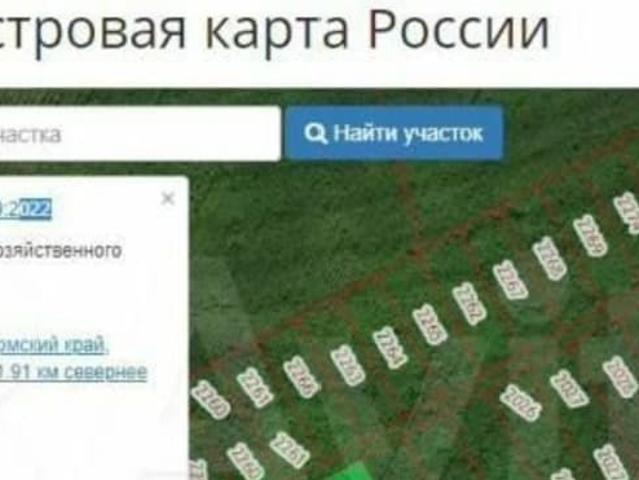Viewport: 639px width, 480px height.
Task: Click the word России in page heading
Action: coord(458,28)
